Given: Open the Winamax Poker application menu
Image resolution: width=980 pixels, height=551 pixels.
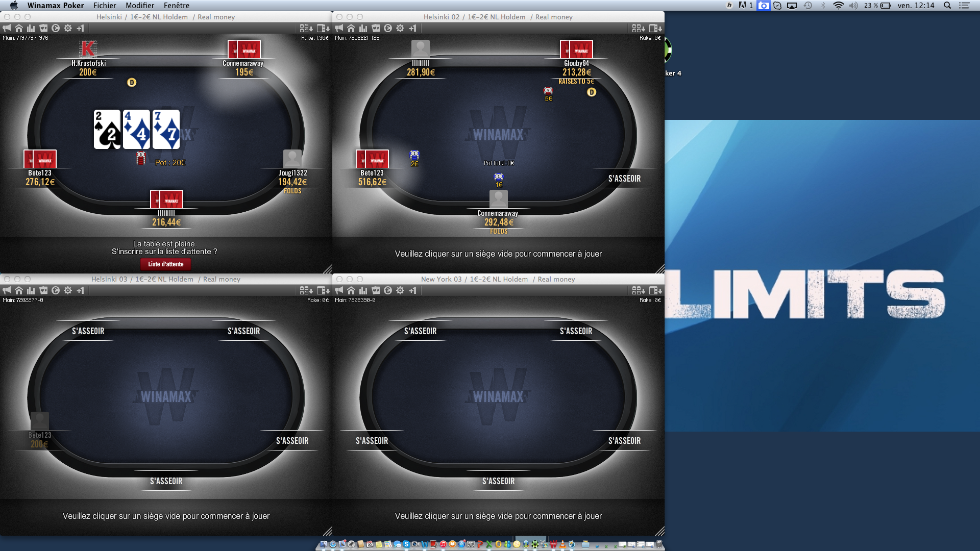Looking at the screenshot, I should coord(56,6).
